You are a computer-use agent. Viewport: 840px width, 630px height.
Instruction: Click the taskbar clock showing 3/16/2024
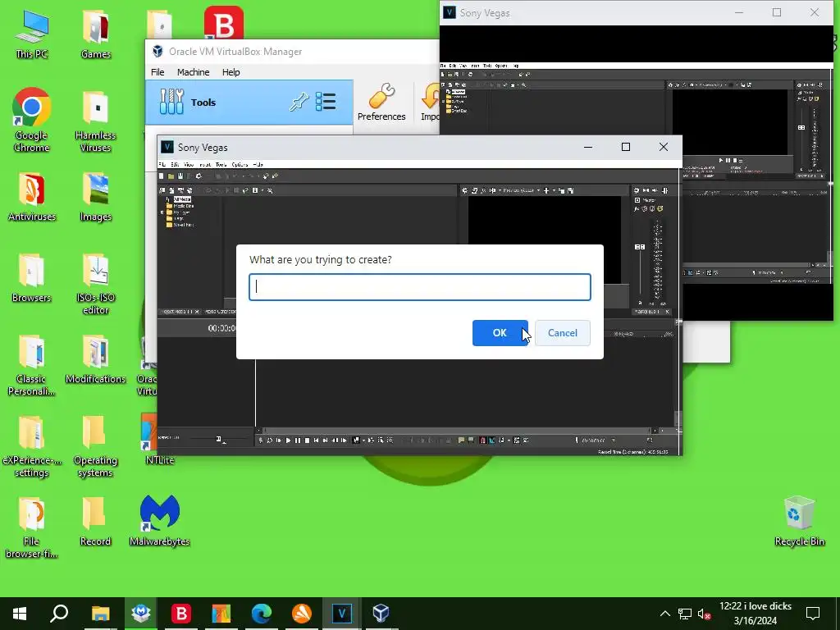(x=756, y=614)
